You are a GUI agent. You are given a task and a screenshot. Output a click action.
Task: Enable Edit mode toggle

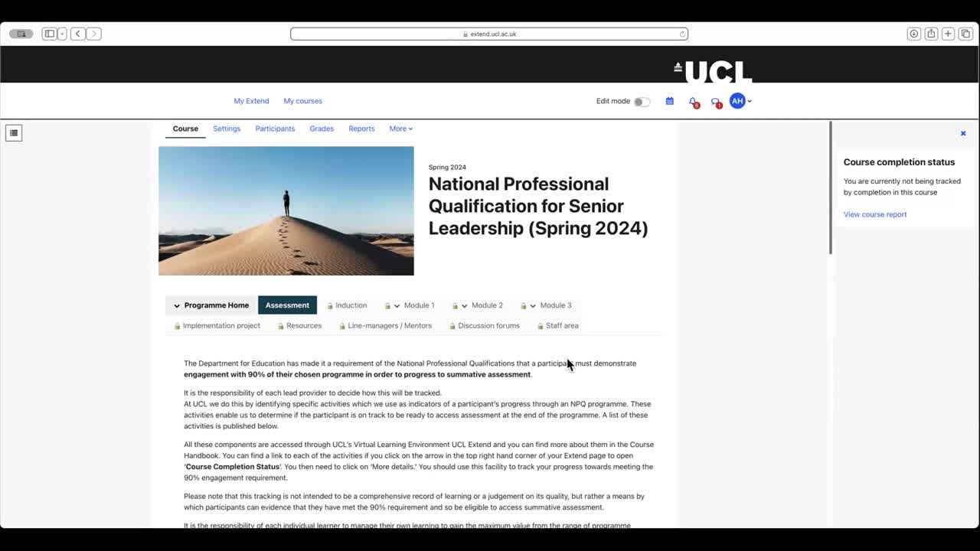[x=642, y=101]
